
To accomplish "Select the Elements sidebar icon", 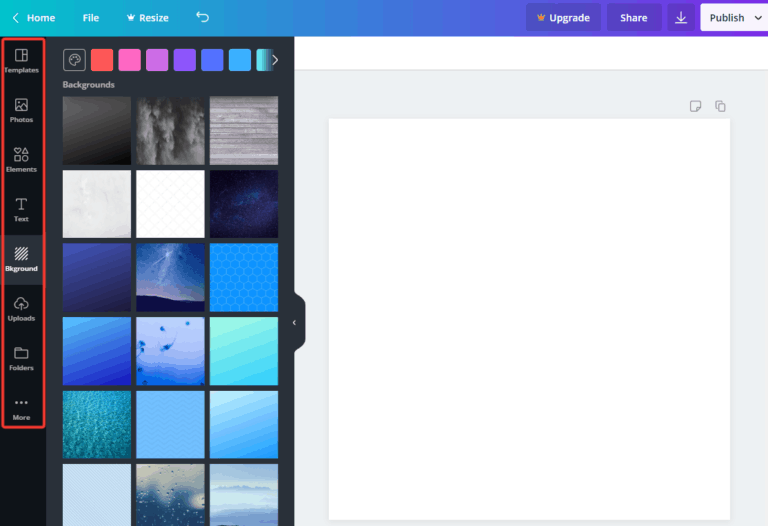I will tap(21, 160).
